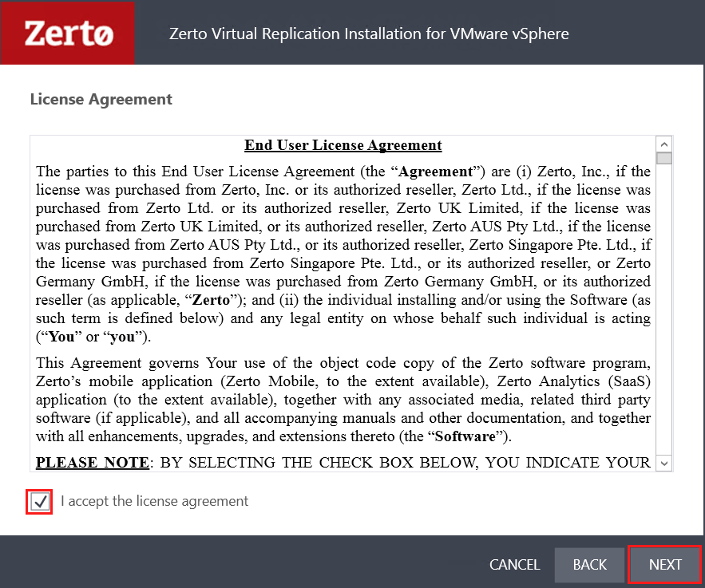Click the bold 'Software' term in the agreement
Viewport: 705px width, 588px height.
[x=465, y=436]
